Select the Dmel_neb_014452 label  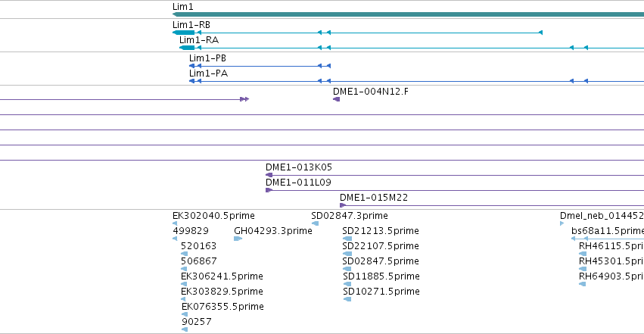click(602, 216)
